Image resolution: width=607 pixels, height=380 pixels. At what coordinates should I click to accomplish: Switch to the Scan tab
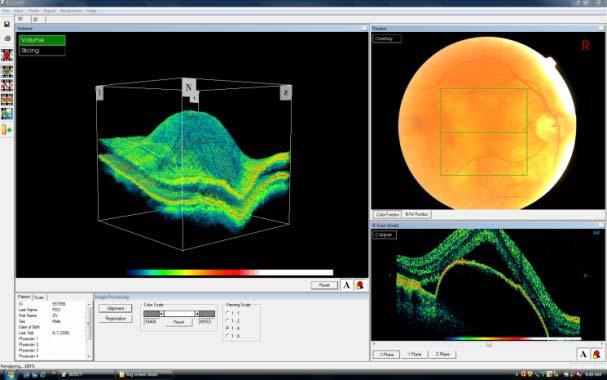click(39, 297)
